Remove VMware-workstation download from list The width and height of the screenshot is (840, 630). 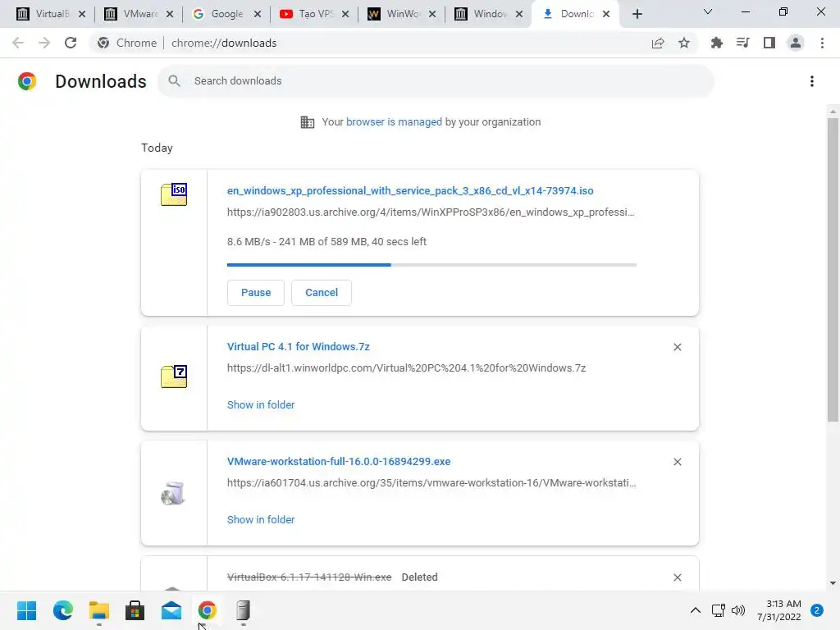coord(677,462)
